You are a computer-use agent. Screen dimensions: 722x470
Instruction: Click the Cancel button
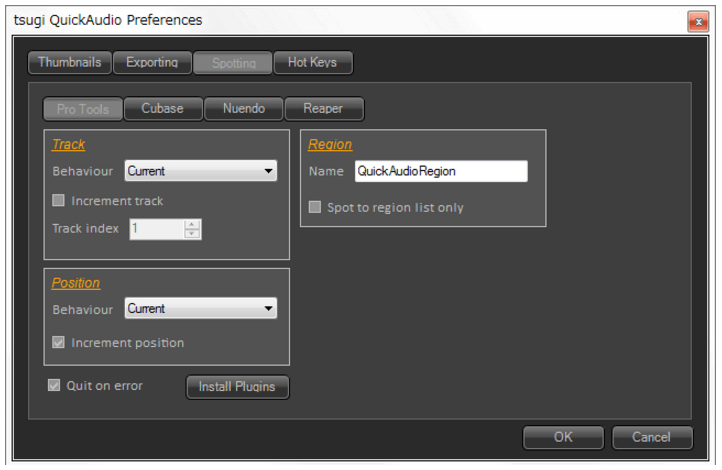pyautogui.click(x=652, y=437)
